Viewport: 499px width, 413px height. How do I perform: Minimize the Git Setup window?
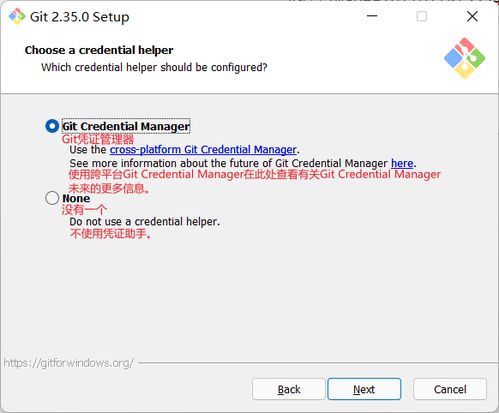tap(372, 16)
